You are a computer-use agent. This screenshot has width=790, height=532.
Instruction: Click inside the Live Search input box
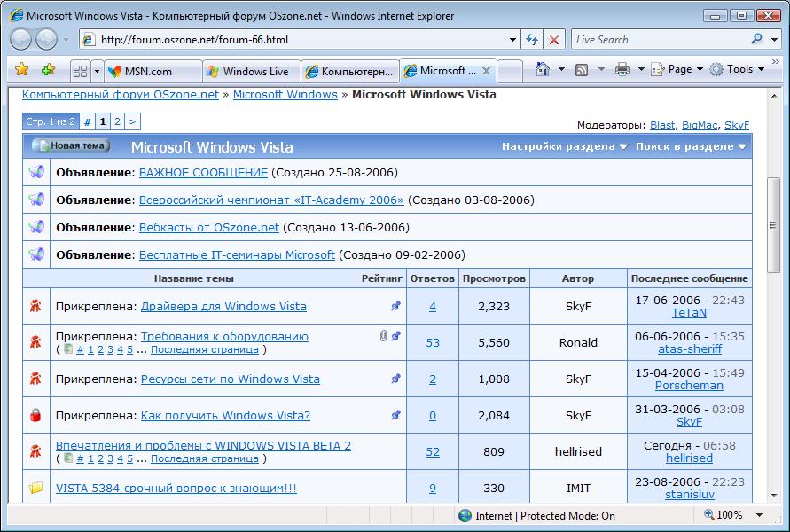tap(656, 40)
